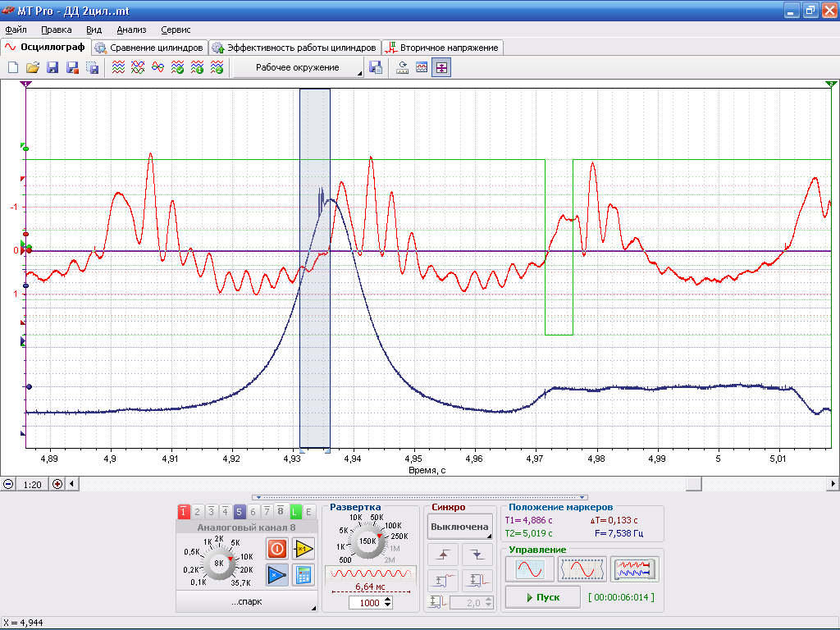Toggle analog channel 1 red tab
Screen dimensions: 840x630
183,512
